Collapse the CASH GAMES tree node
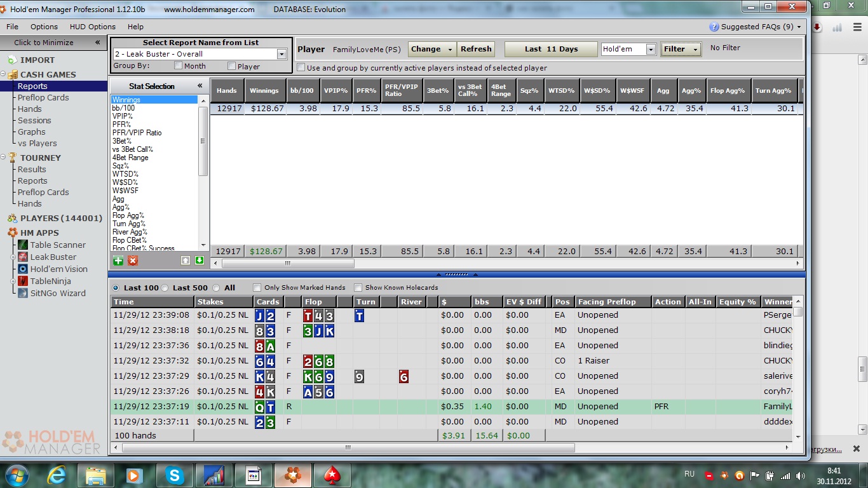Image resolution: width=868 pixels, height=488 pixels. click(3, 74)
